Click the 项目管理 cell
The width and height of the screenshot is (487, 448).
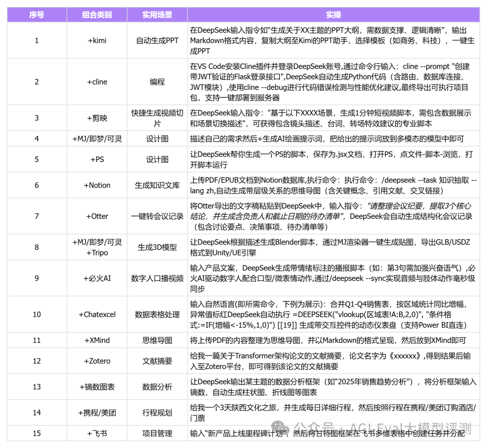[157, 433]
